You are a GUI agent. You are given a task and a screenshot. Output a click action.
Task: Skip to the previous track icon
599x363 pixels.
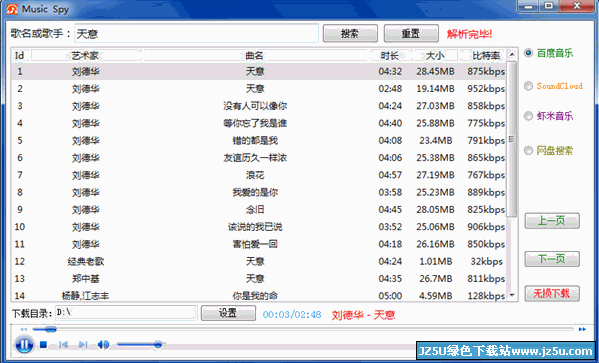[x=63, y=345]
